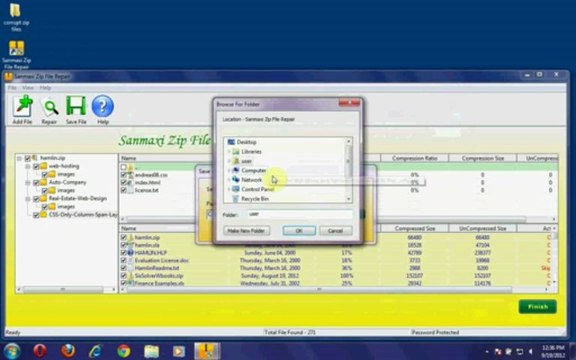Sort by the UnCompressed Size column header
576x360 pixels.
point(482,228)
